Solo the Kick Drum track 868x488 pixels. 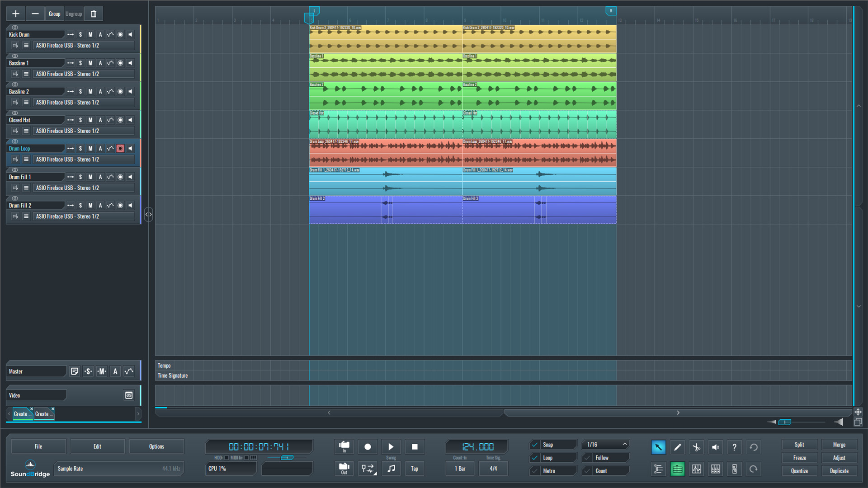pos(80,34)
